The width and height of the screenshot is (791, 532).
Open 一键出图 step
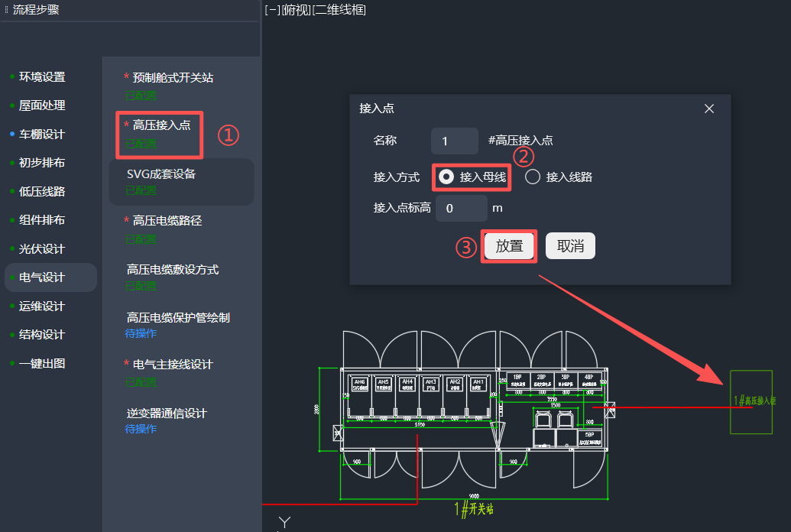tap(42, 364)
